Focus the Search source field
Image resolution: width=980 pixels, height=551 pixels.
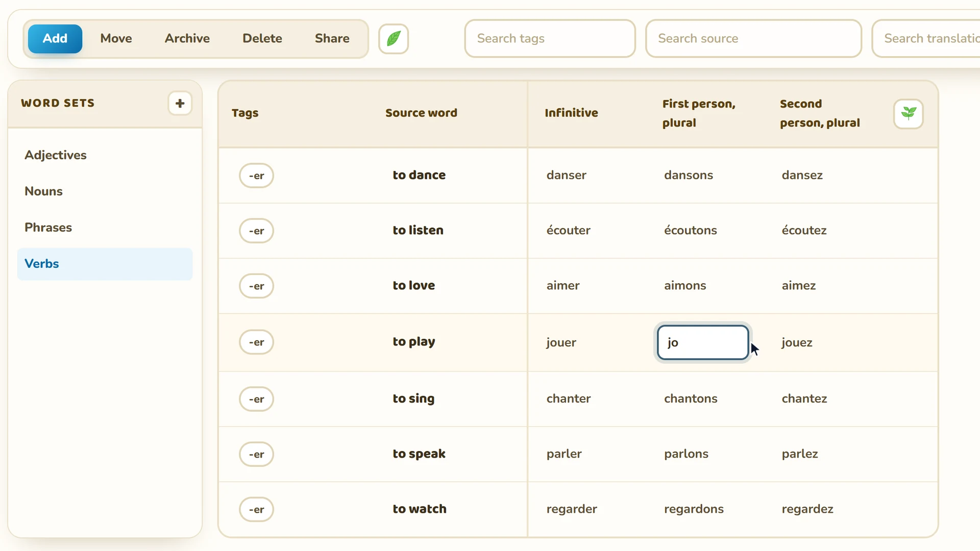coord(753,39)
